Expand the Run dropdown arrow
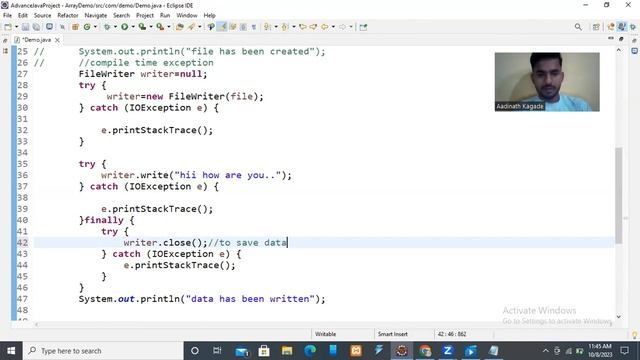 [133, 27]
